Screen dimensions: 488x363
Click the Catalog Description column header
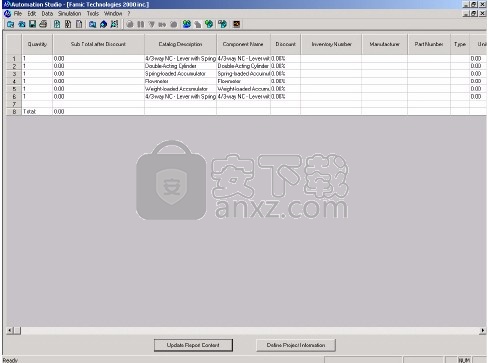[180, 44]
